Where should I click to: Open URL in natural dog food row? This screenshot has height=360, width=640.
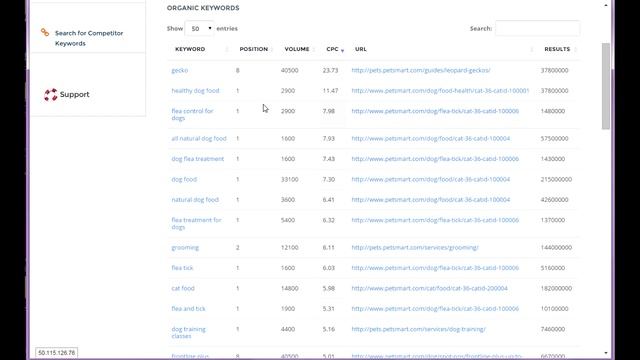pyautogui.click(x=431, y=200)
